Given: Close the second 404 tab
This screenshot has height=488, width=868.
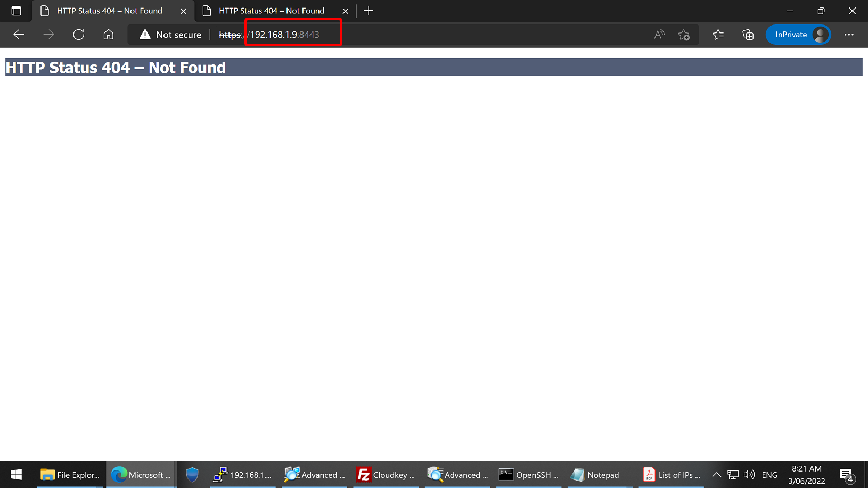Looking at the screenshot, I should 345,11.
